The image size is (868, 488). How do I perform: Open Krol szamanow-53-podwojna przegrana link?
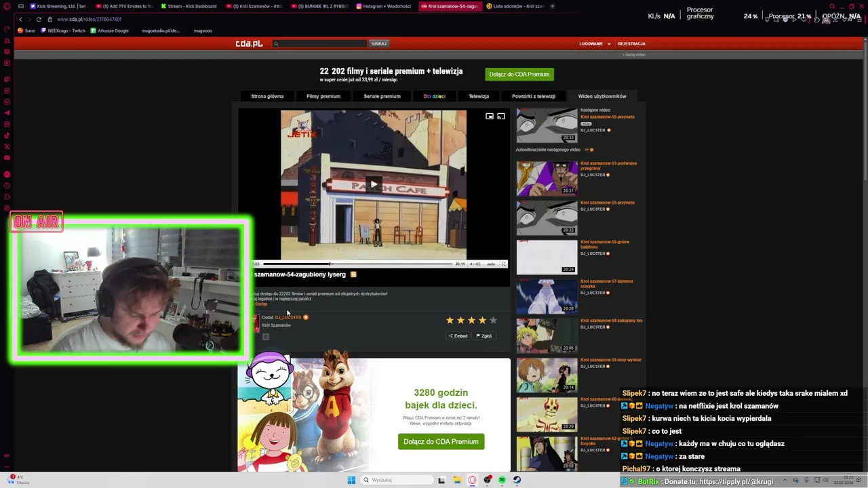pyautogui.click(x=608, y=165)
